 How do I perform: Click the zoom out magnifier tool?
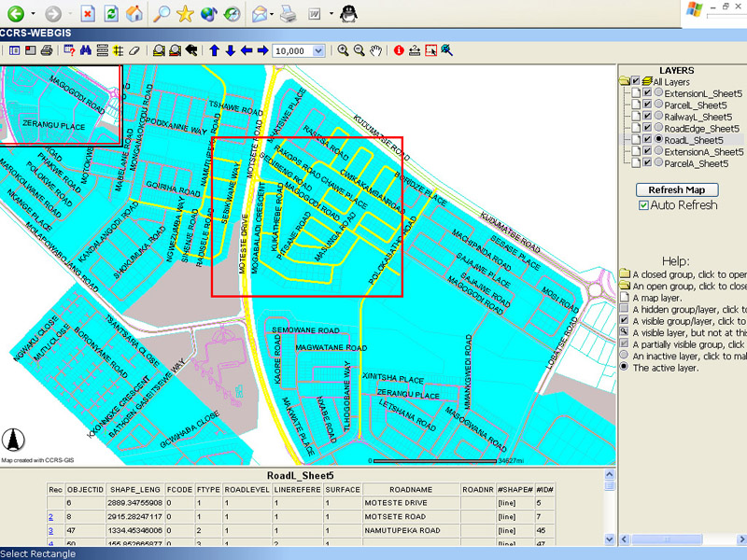[x=359, y=50]
